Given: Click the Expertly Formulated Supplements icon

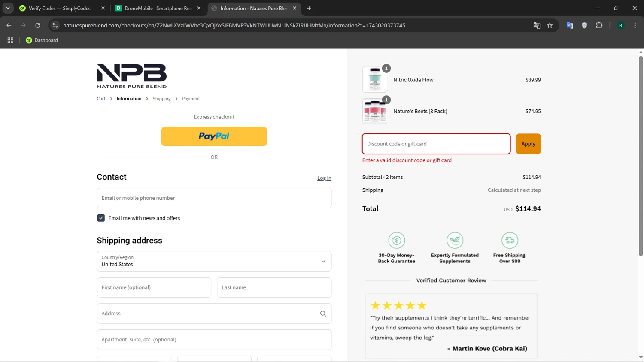Looking at the screenshot, I should pyautogui.click(x=455, y=240).
